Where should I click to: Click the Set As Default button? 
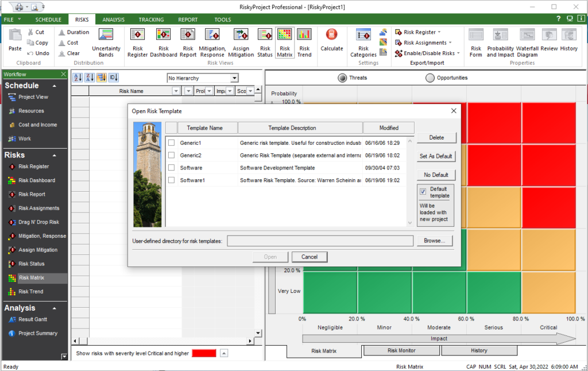point(436,156)
